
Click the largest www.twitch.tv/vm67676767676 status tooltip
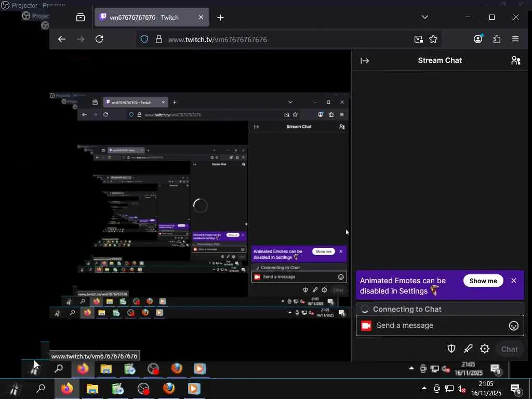coord(95,356)
